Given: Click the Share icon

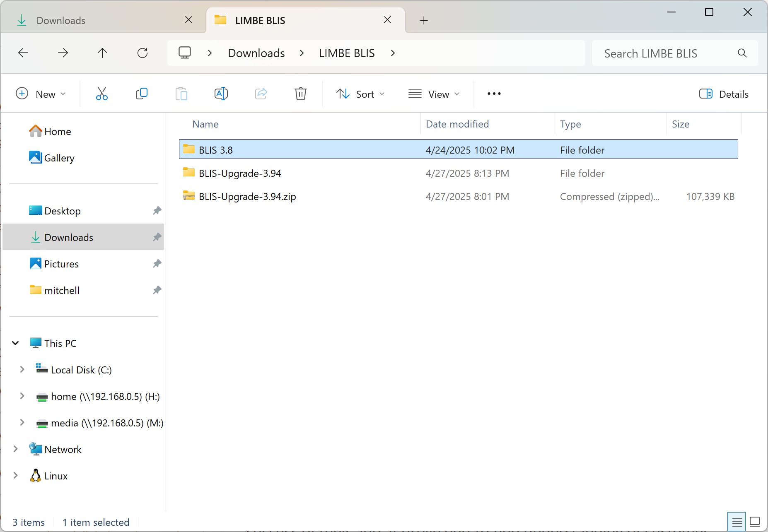Looking at the screenshot, I should (x=261, y=94).
